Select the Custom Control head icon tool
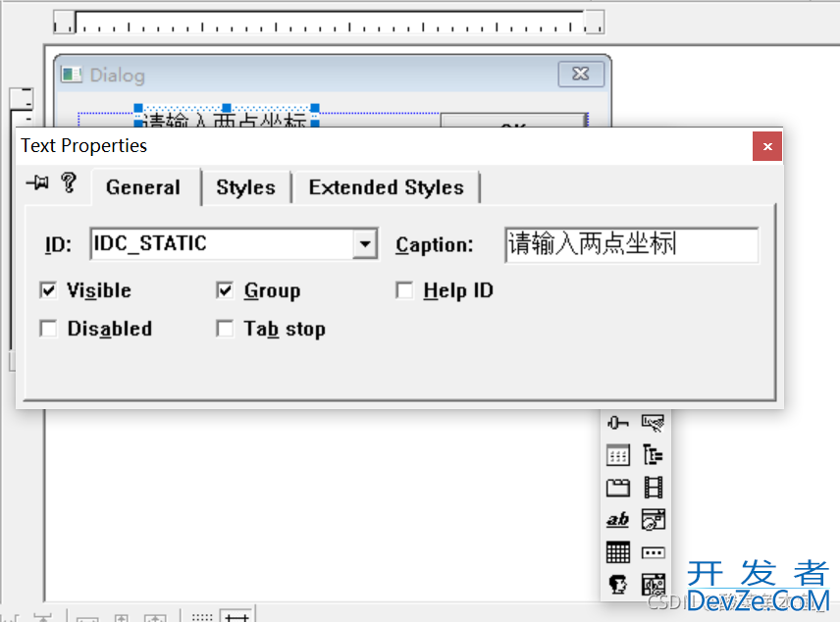 [617, 584]
